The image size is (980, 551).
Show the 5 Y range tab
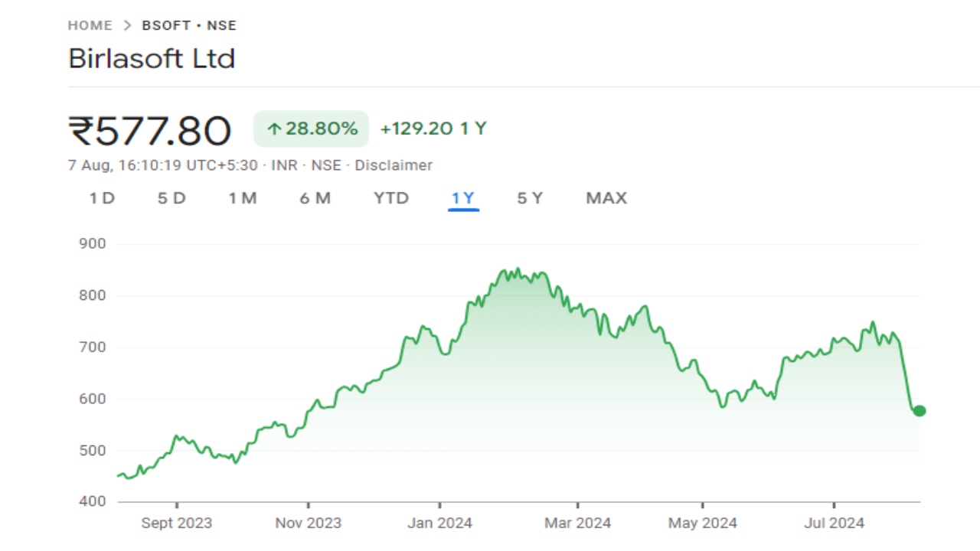click(x=530, y=198)
